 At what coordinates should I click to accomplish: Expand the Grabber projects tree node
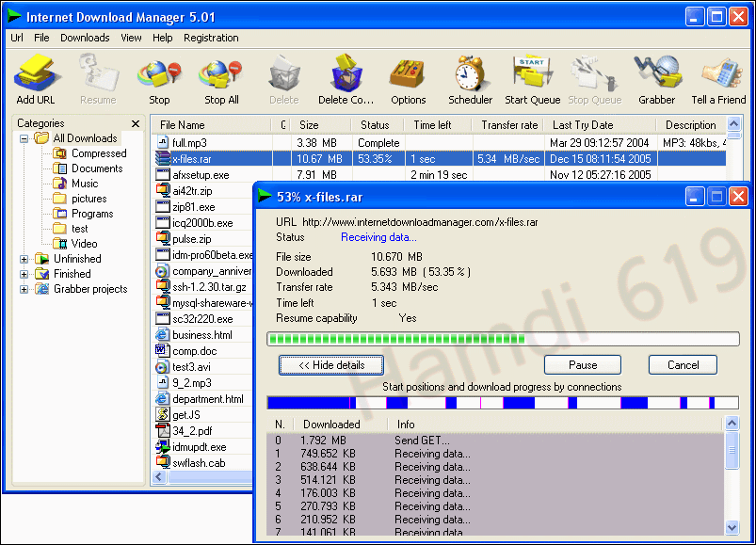pyautogui.click(x=24, y=290)
